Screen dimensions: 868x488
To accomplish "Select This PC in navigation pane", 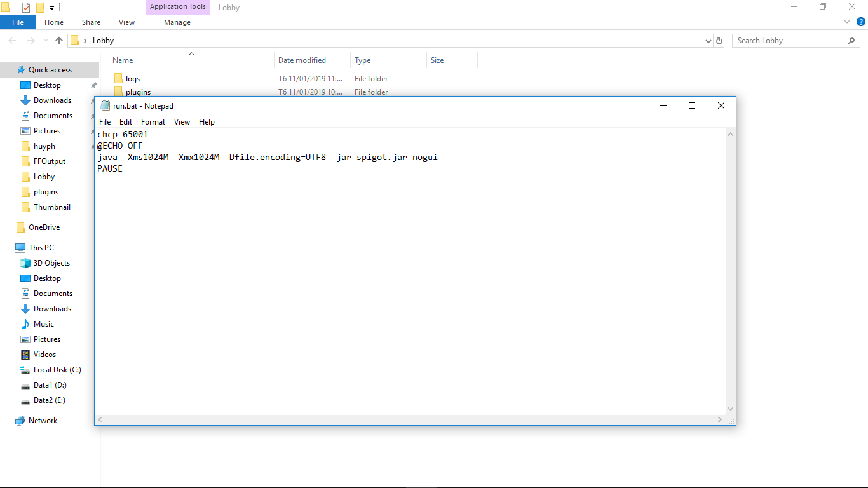I will pos(41,248).
